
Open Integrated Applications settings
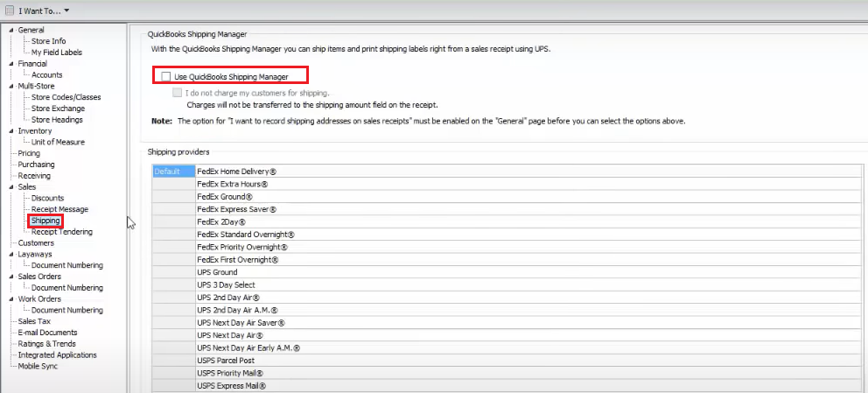point(57,354)
